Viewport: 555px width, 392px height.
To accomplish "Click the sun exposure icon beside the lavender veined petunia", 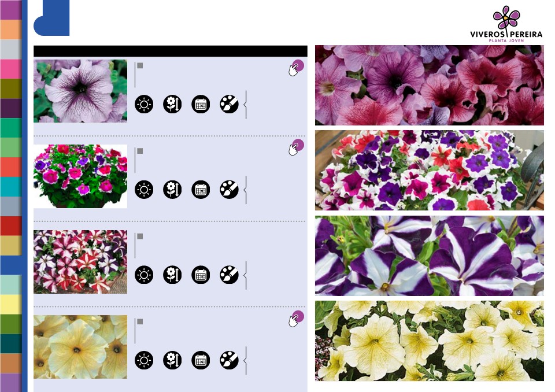I will [x=144, y=104].
